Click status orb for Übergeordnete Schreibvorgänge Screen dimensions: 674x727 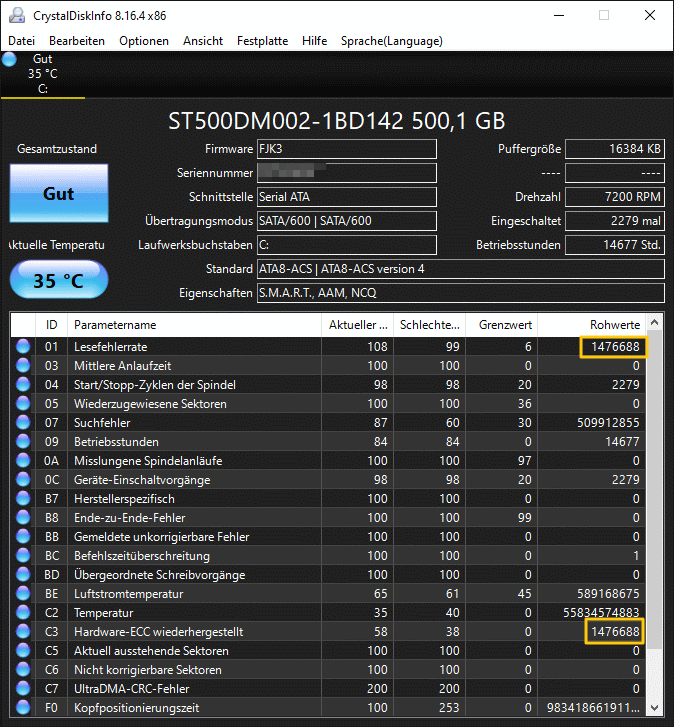click(x=23, y=574)
